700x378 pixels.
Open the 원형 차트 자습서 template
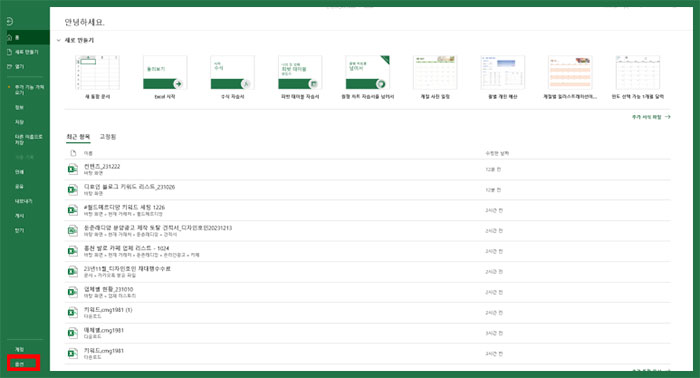pos(367,77)
